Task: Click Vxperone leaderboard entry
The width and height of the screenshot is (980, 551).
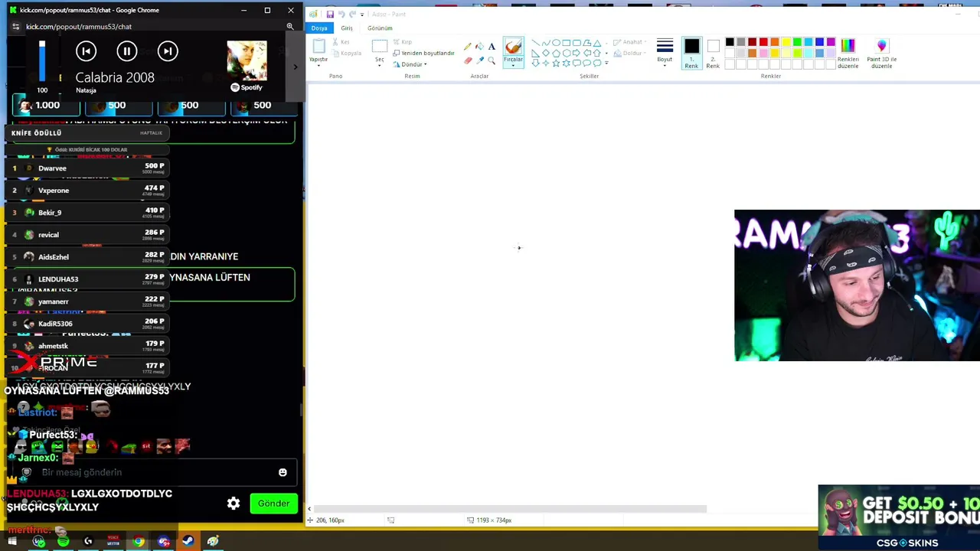Action: 54,191
